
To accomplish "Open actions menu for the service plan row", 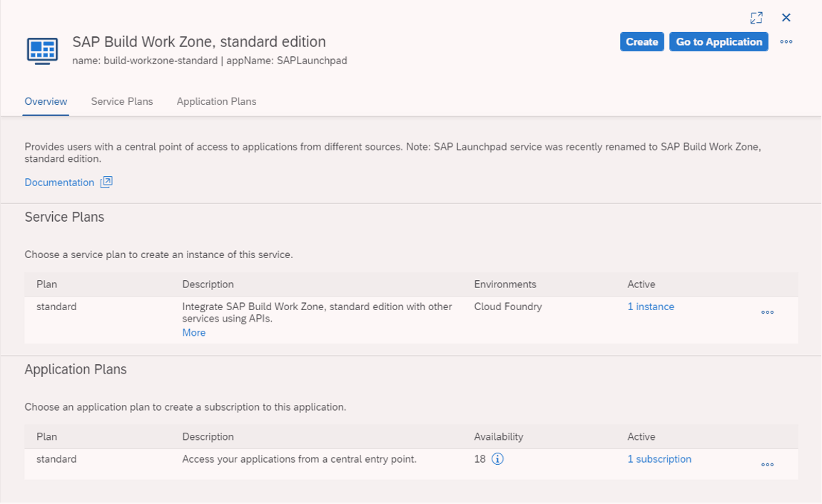I will (767, 312).
